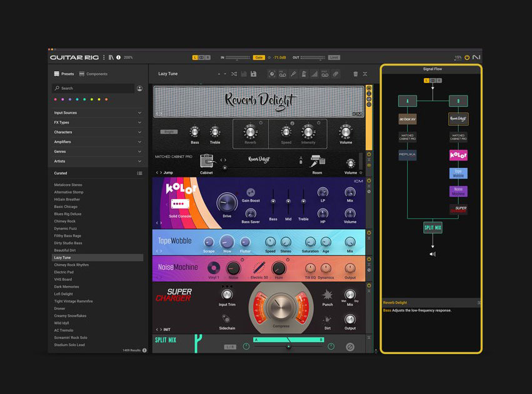Open the header menu three dots
Screen dimensions: 532x394
pyautogui.click(x=104, y=57)
